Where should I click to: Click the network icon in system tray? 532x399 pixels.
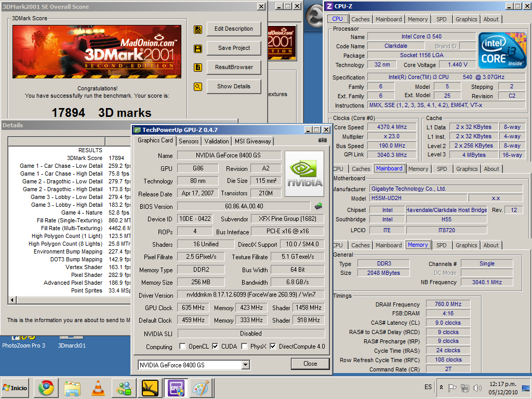[x=465, y=388]
